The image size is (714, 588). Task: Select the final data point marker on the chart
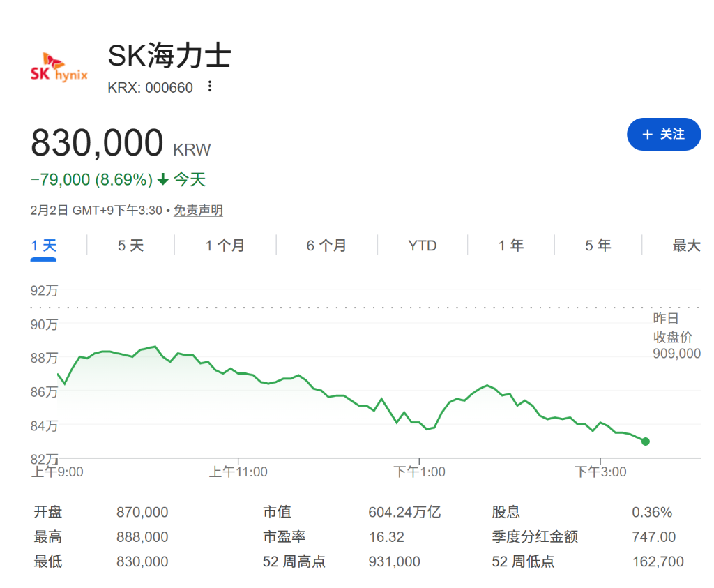645,441
